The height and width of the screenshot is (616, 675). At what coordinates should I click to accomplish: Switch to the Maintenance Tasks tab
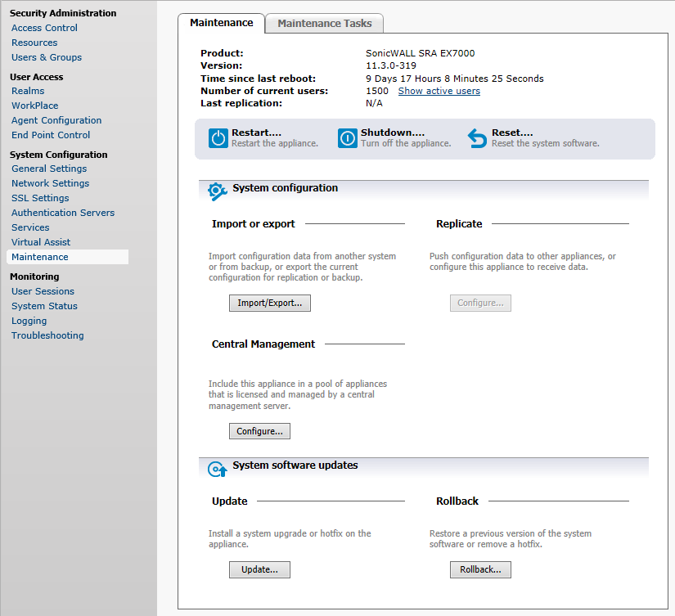(x=325, y=23)
